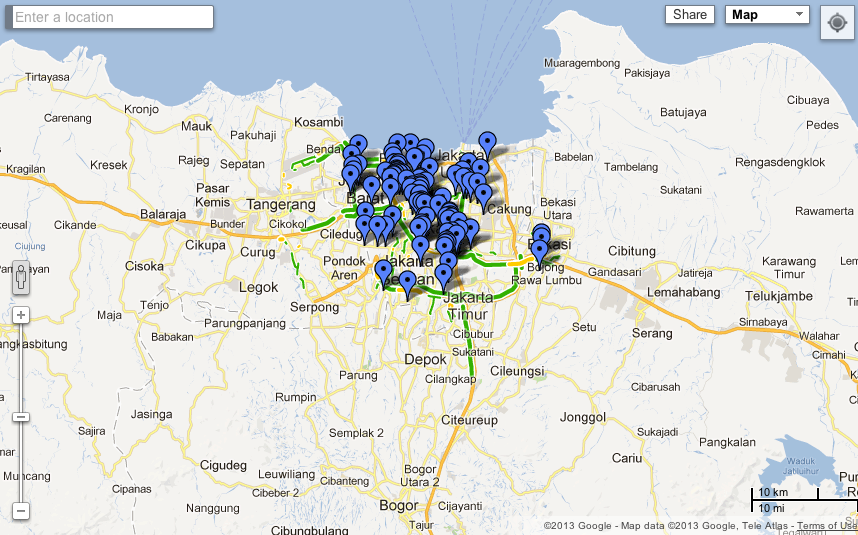Select the northeastern-most marker on Jakarta's coast

pos(487,143)
